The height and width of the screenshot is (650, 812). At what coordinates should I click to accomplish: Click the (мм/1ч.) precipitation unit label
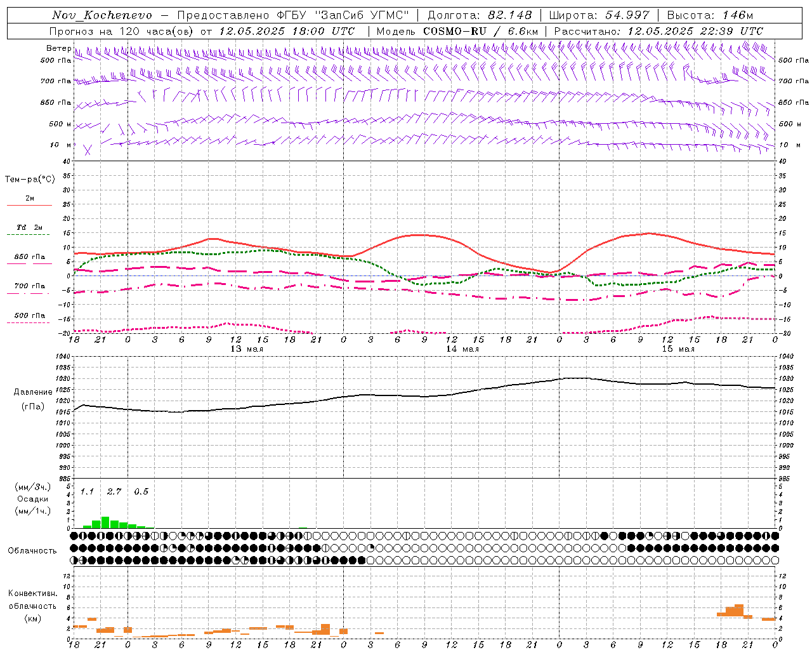(33, 511)
